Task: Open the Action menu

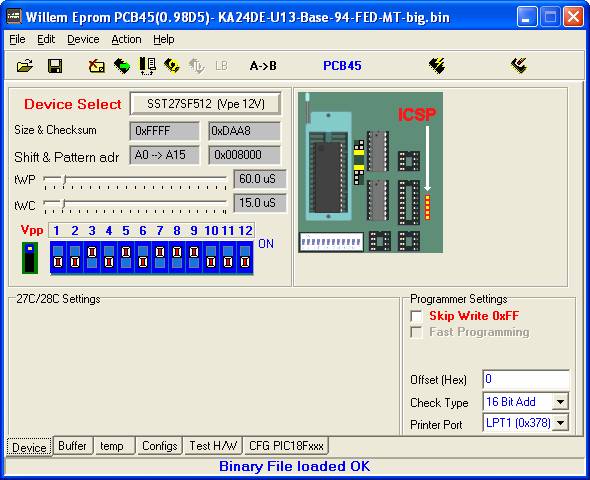Action: (126, 39)
